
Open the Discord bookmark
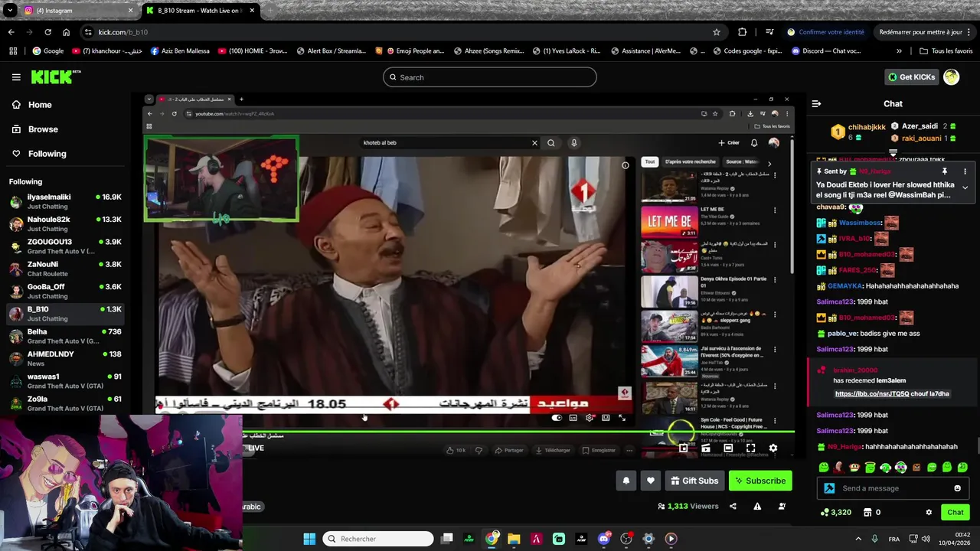click(826, 51)
